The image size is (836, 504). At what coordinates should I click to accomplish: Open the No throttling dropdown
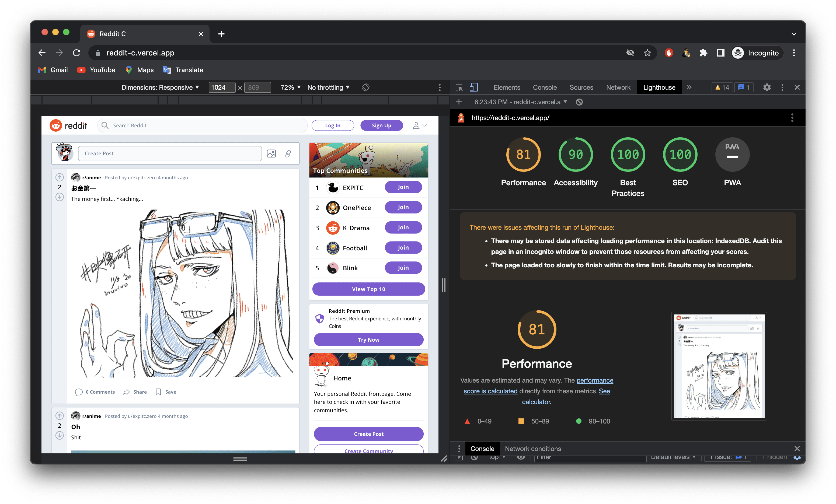[328, 87]
